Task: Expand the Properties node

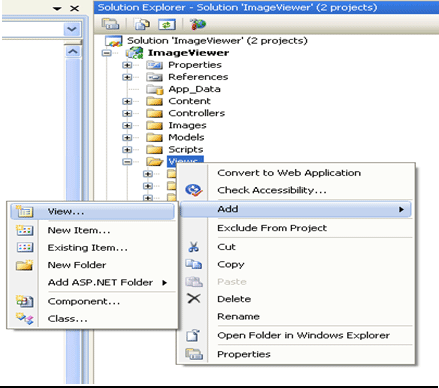Action: coord(127,65)
